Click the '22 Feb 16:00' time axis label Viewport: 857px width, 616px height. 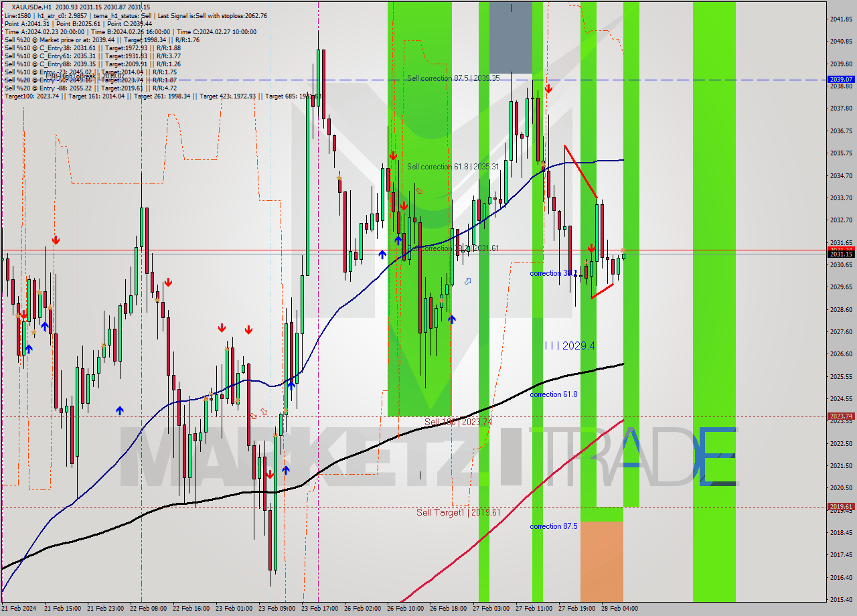click(x=191, y=609)
